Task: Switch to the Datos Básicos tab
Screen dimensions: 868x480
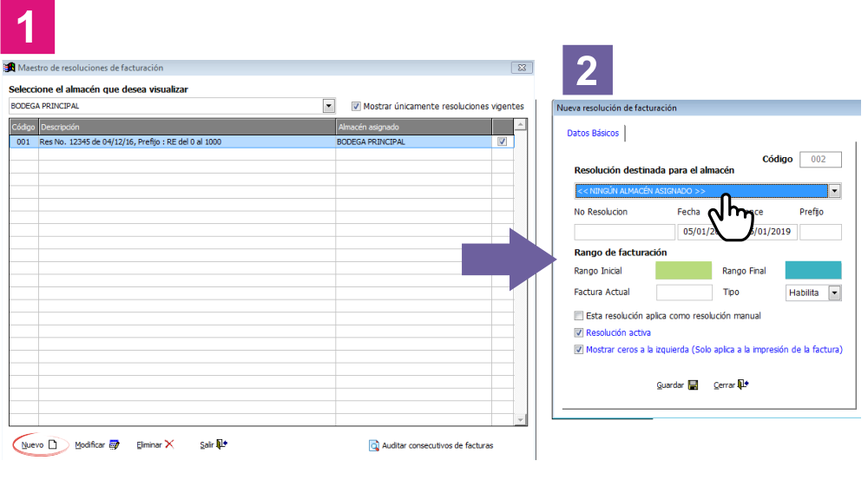Action: point(593,133)
